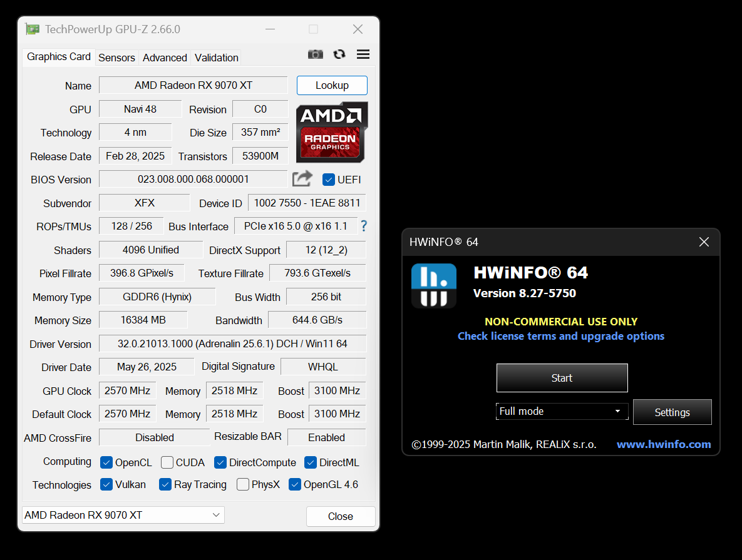Viewport: 742px width, 560px height.
Task: Switch to the Sensors tab
Action: pos(116,58)
